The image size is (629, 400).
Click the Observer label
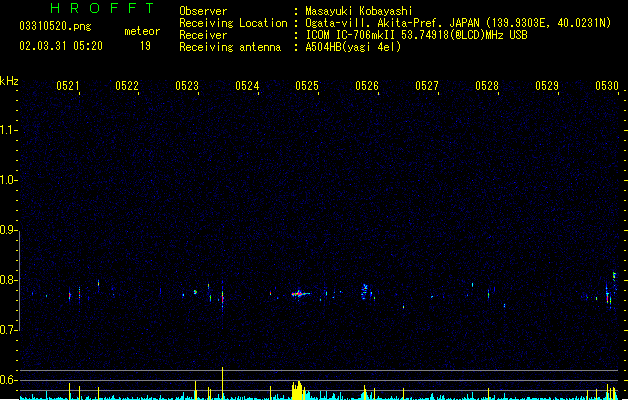[203, 11]
